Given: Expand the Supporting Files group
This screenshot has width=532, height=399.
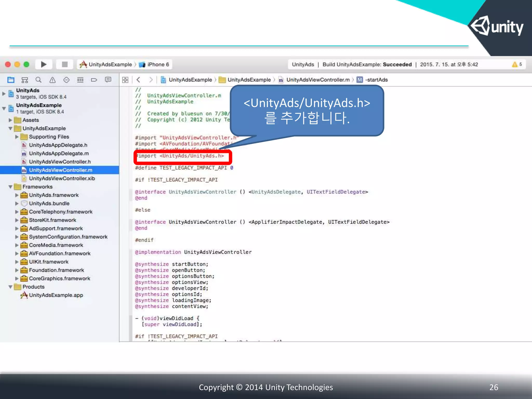Looking at the screenshot, I should pos(17,137).
